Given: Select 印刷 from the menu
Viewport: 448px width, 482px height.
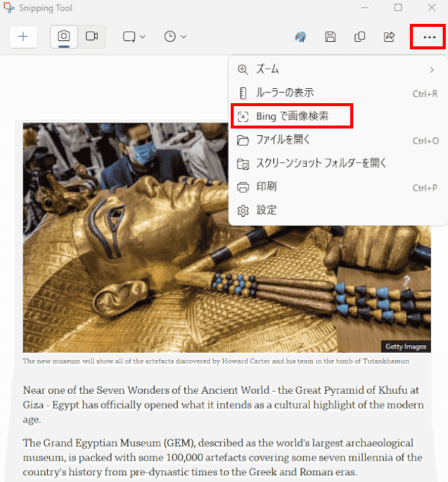Looking at the screenshot, I should click(x=337, y=187).
